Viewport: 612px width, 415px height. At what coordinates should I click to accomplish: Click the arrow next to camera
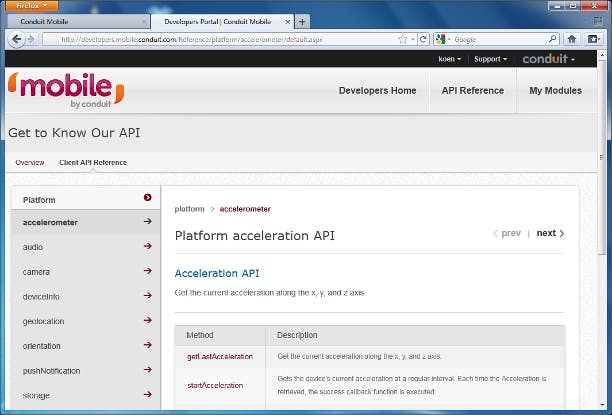pos(148,271)
